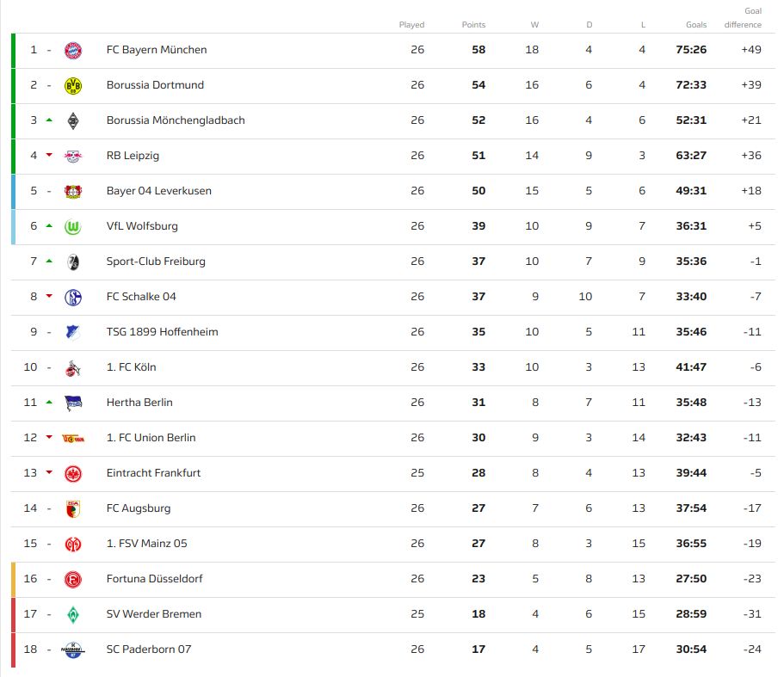Image resolution: width=784 pixels, height=677 pixels.
Task: Click the Played column header
Action: pyautogui.click(x=411, y=25)
